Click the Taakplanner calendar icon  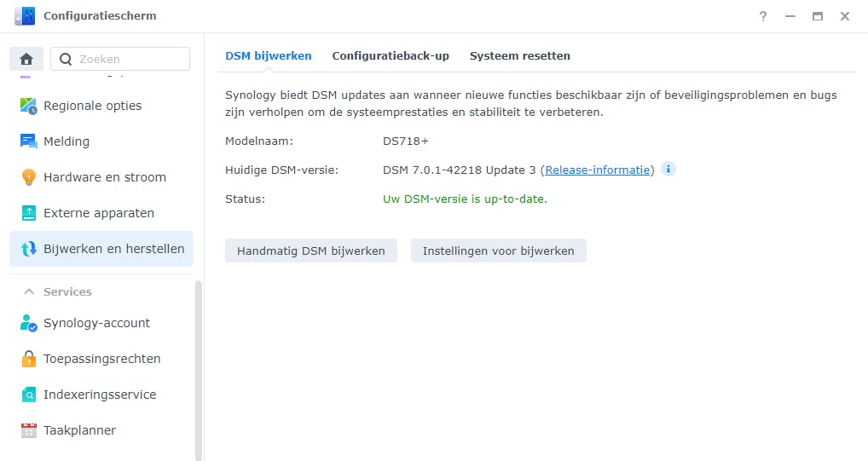click(29, 430)
